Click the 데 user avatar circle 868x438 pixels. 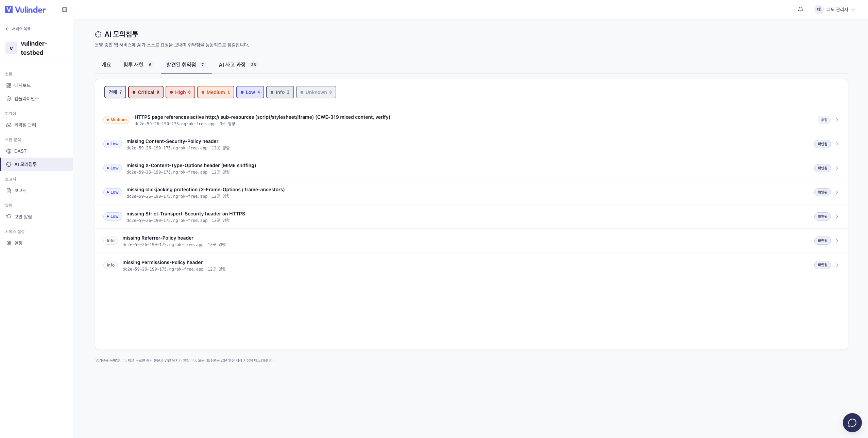coord(819,10)
